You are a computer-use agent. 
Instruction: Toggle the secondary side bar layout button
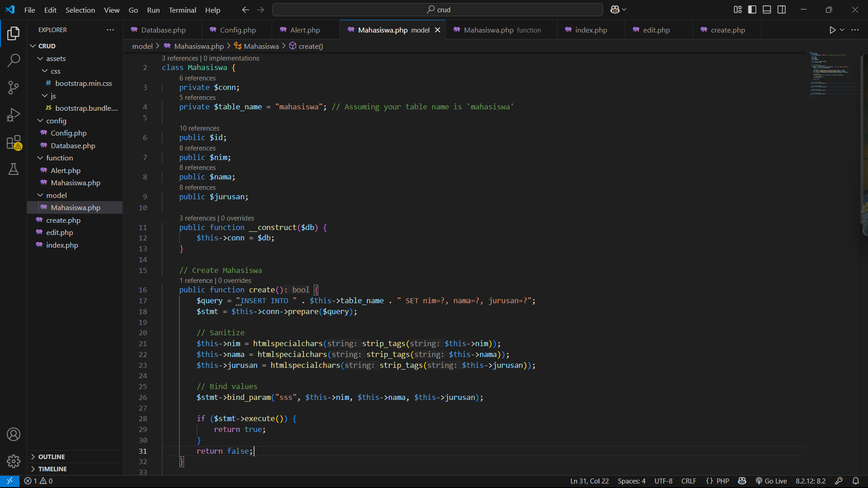pos(782,9)
